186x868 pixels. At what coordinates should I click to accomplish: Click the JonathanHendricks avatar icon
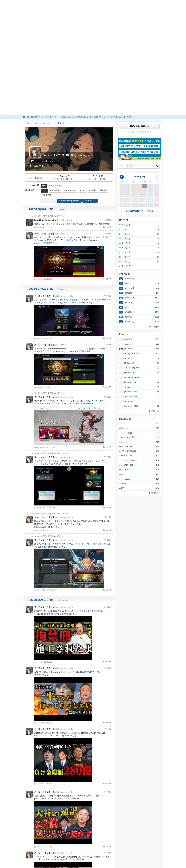[x=29, y=222]
